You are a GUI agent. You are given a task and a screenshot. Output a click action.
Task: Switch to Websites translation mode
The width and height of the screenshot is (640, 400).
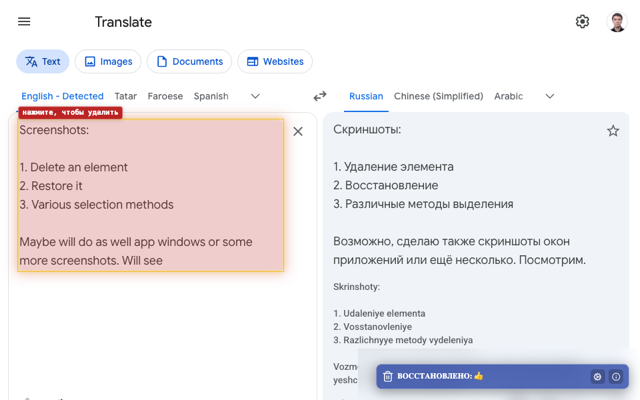[x=275, y=62]
